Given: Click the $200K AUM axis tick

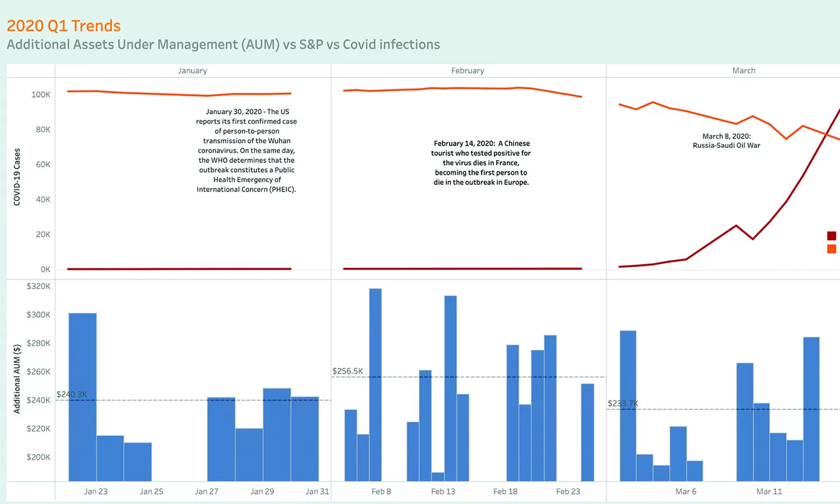Looking at the screenshot, I should pyautogui.click(x=39, y=457).
